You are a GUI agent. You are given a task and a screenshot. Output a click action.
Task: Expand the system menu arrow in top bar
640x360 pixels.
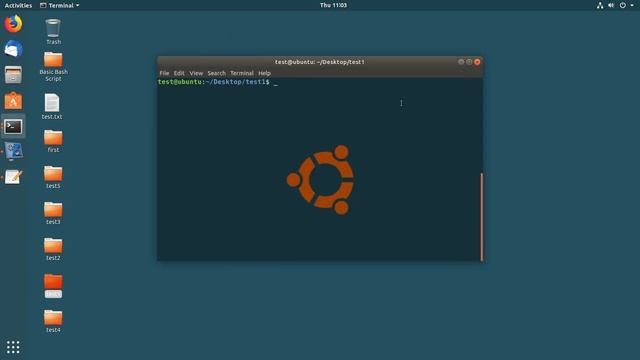point(632,5)
